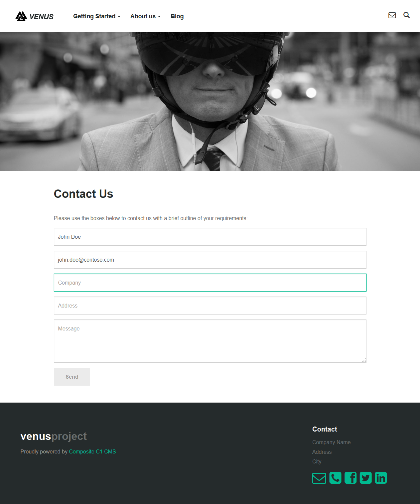Click the footer phone icon

click(335, 478)
